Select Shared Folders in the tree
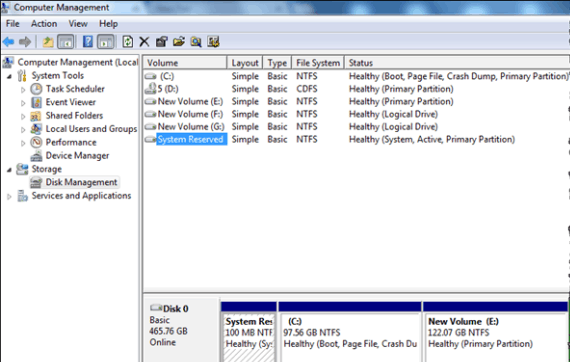The width and height of the screenshot is (570, 362). pyautogui.click(x=74, y=116)
